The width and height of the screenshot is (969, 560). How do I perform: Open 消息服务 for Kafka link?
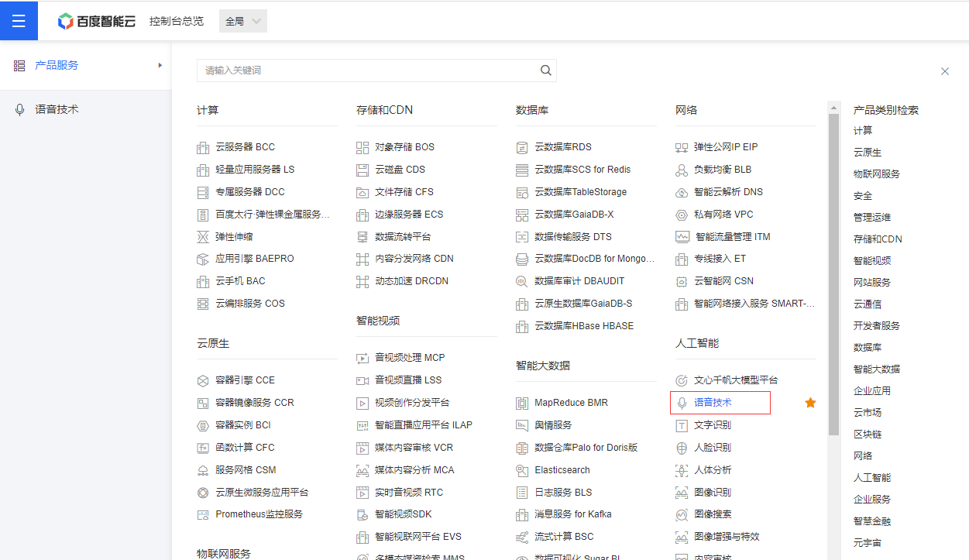[x=573, y=514]
